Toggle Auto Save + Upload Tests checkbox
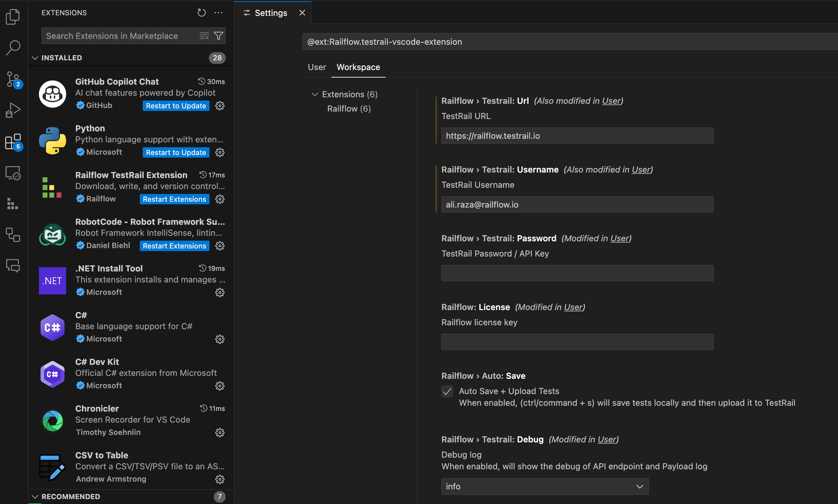The height and width of the screenshot is (504, 838). (x=447, y=391)
